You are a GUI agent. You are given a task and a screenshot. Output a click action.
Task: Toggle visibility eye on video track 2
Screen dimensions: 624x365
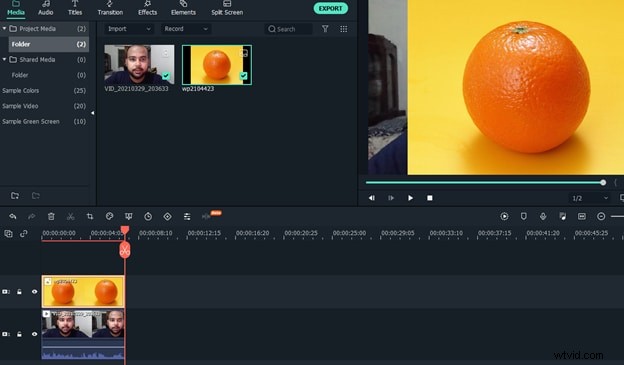point(35,292)
